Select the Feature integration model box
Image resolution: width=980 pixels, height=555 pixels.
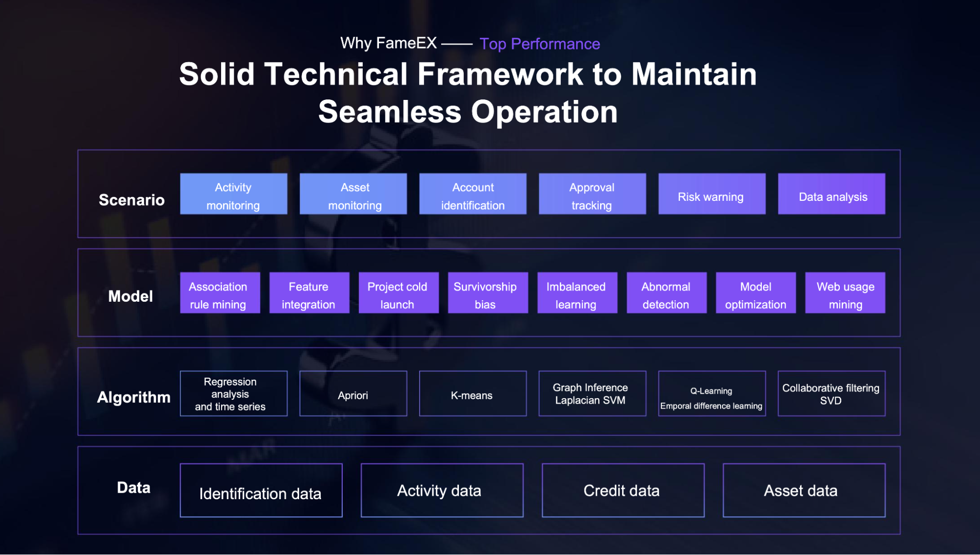point(309,293)
